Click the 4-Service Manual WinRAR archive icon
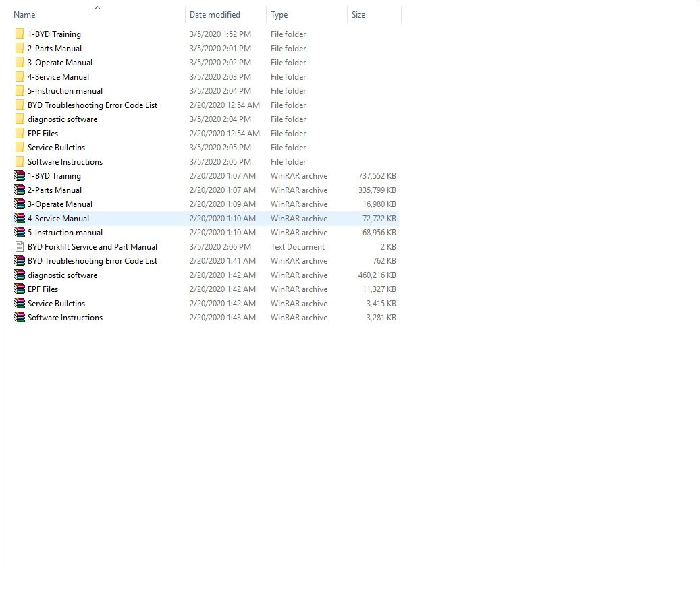This screenshot has width=700, height=589. tap(20, 219)
